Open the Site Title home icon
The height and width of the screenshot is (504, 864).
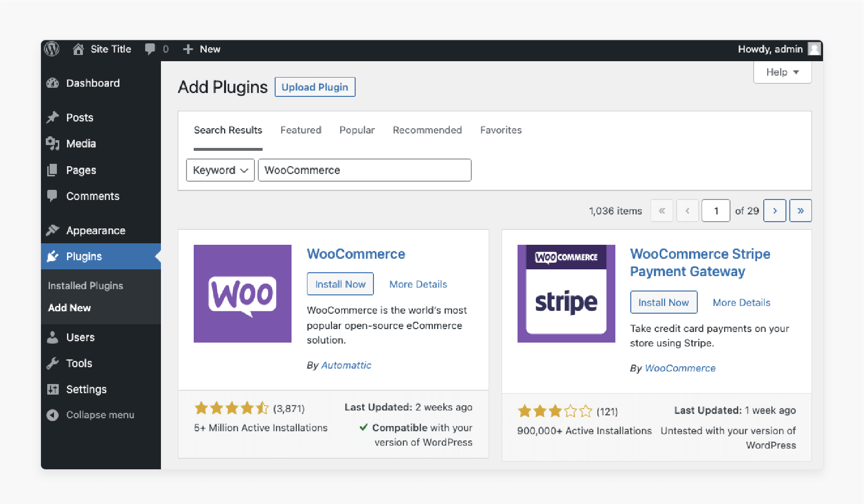tap(78, 49)
